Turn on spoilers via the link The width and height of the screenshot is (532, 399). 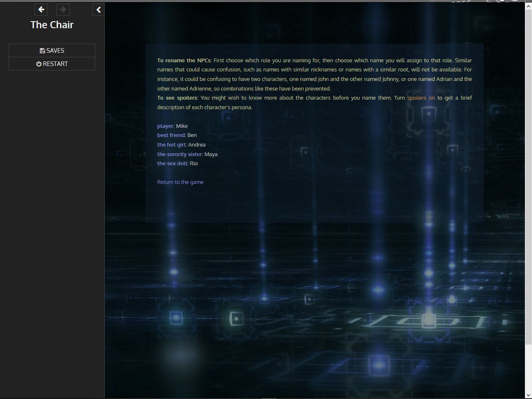pos(421,98)
